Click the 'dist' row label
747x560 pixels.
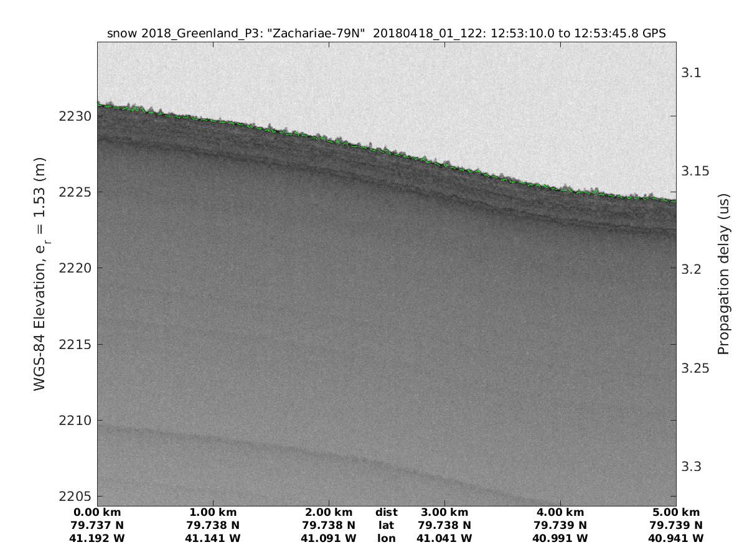[x=387, y=513]
